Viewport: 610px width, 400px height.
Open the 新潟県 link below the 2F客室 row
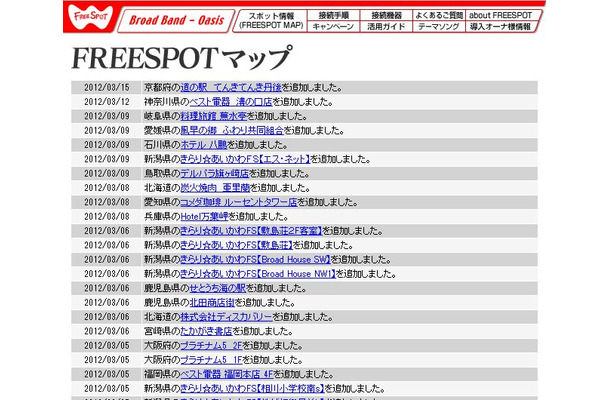point(236,245)
